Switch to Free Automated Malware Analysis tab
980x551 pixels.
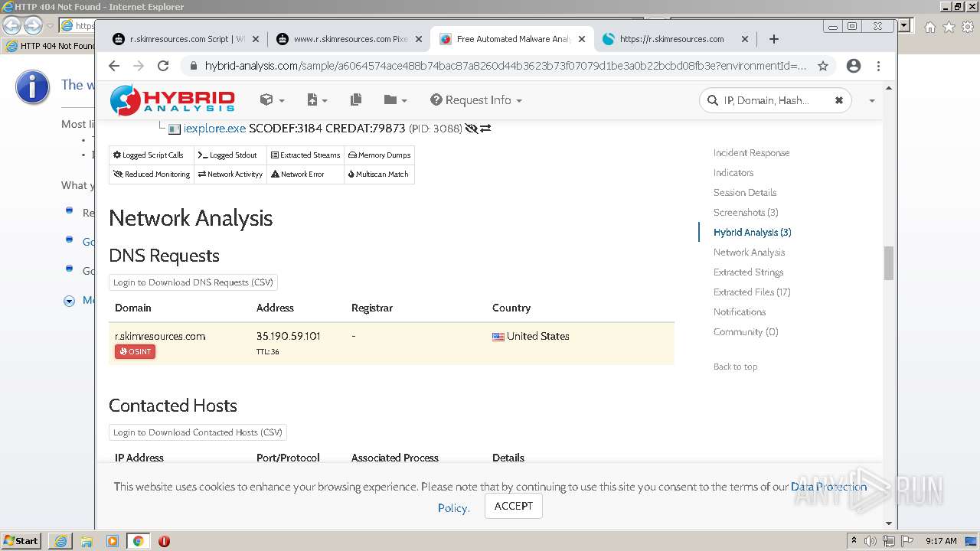513,39
